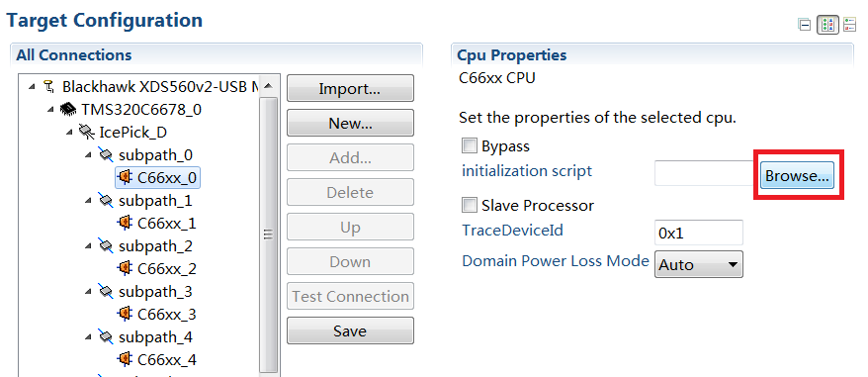Screen dimensions: 868x377
Task: Collapse the subpath_1 tree node
Action: (89, 200)
